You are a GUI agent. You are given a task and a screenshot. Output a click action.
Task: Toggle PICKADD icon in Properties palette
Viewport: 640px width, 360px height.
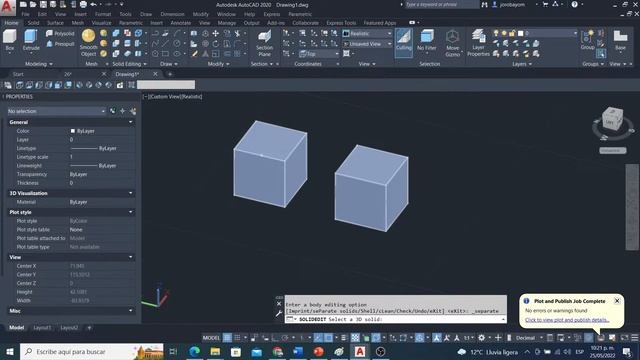point(112,111)
